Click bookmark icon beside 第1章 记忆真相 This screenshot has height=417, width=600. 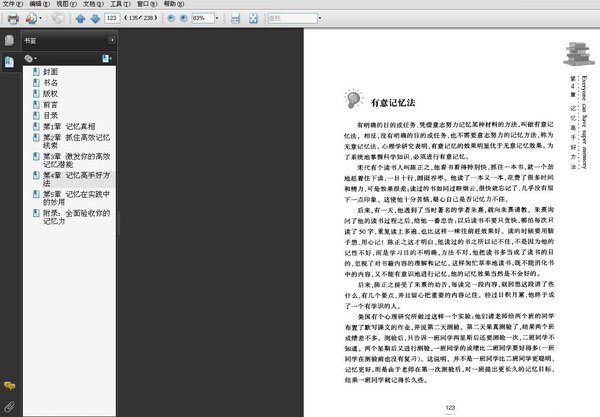(36, 126)
